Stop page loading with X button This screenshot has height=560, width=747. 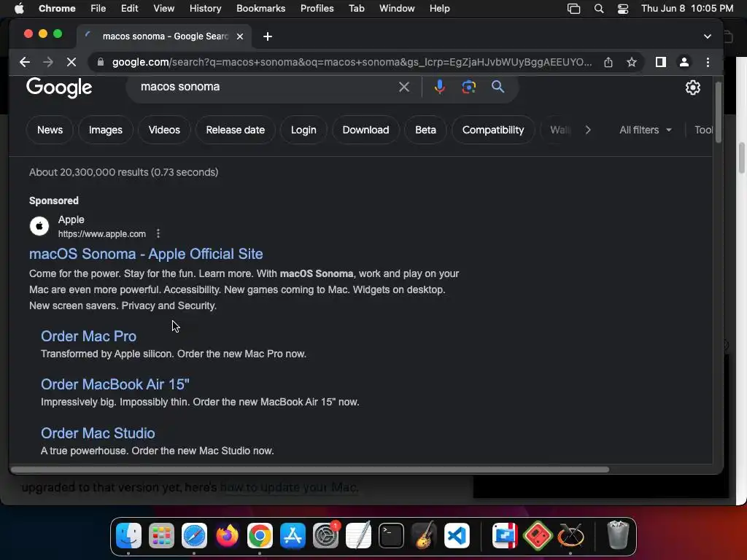point(71,62)
